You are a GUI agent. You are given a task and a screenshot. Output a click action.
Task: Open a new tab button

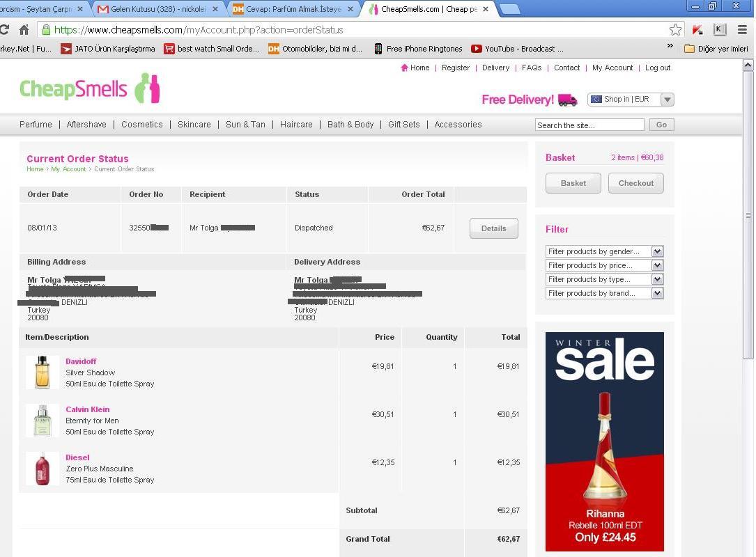(510, 9)
